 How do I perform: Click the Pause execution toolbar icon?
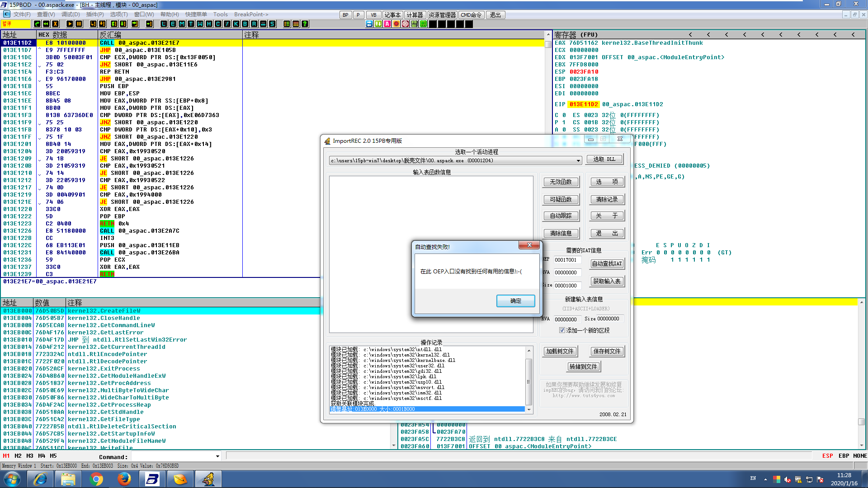79,24
